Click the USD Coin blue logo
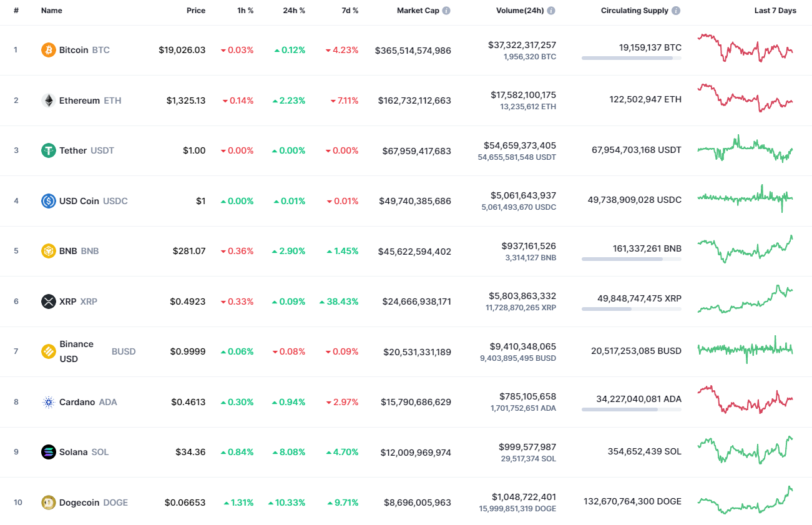This screenshot has height=525, width=812. (49, 201)
